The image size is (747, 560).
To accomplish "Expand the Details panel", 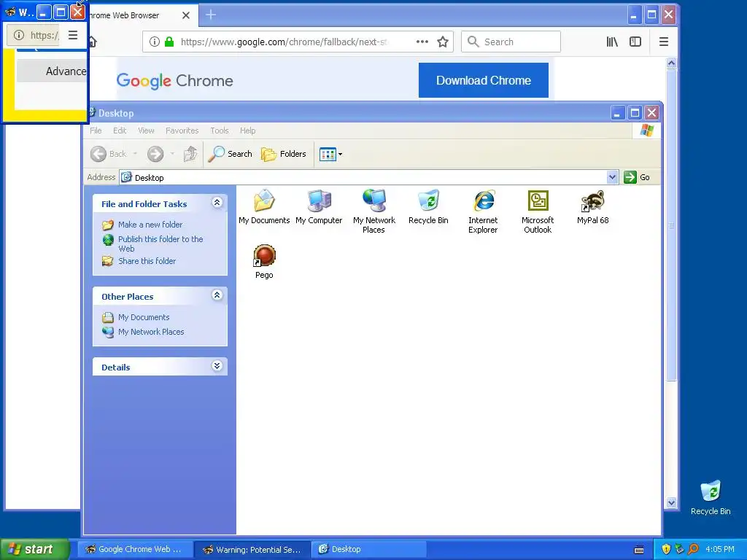I will 217,366.
